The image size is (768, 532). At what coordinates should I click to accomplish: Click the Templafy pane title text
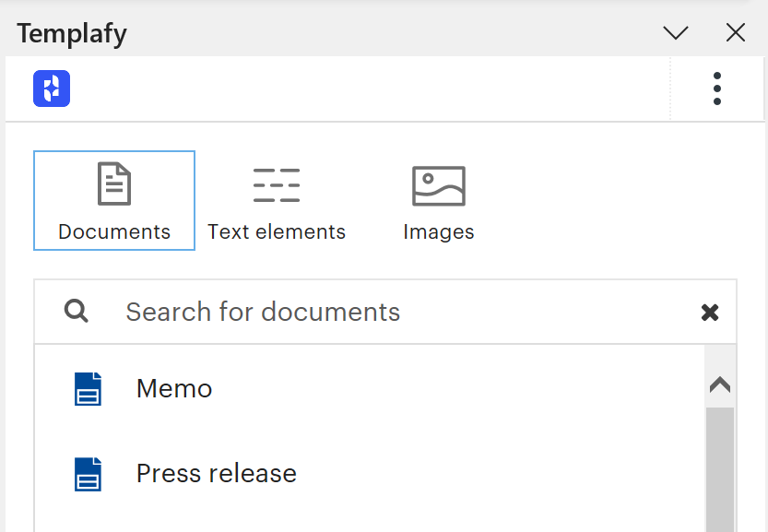(72, 34)
